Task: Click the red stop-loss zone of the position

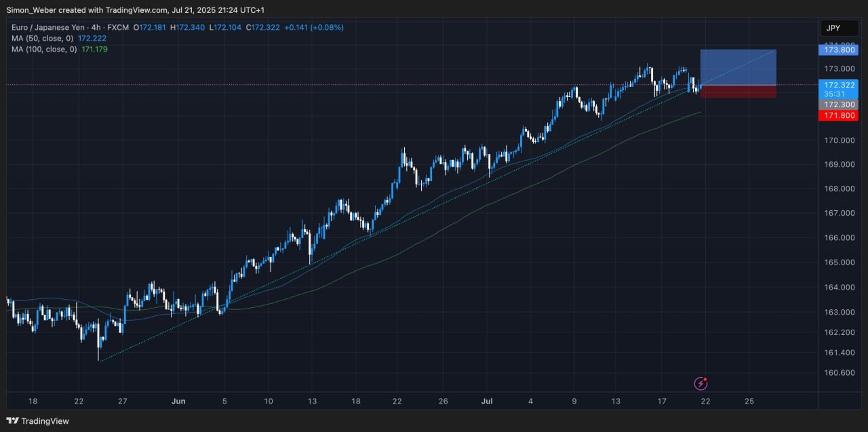Action: [x=738, y=92]
